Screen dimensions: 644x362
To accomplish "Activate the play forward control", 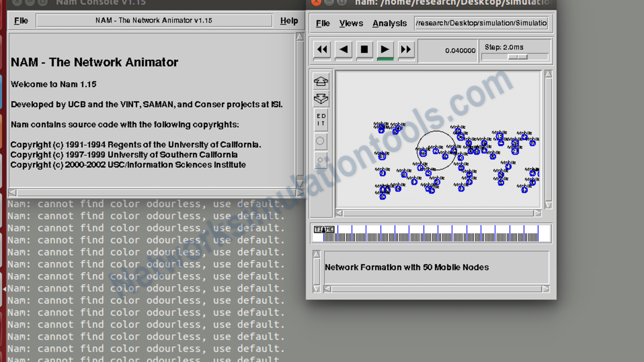I will tap(385, 49).
